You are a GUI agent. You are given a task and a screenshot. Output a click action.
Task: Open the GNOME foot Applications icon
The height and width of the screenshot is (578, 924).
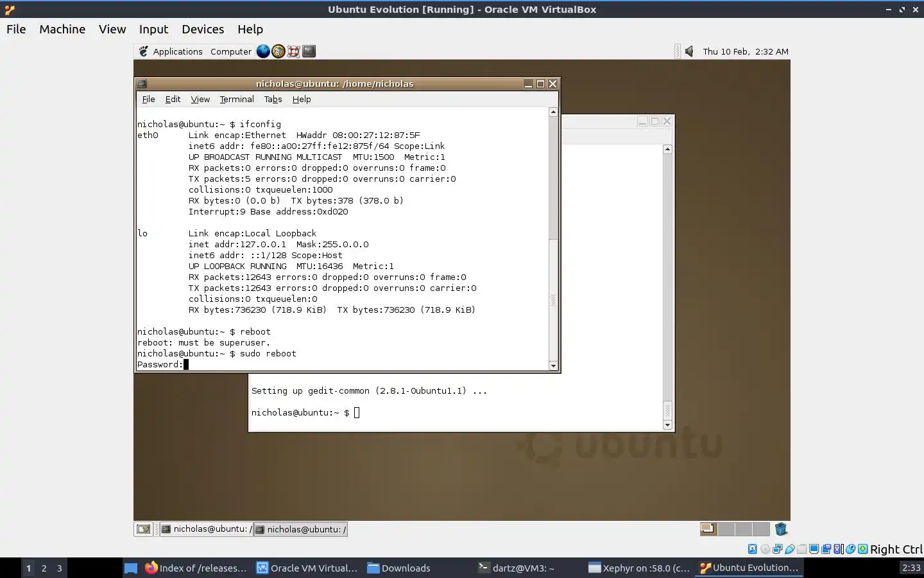[144, 51]
